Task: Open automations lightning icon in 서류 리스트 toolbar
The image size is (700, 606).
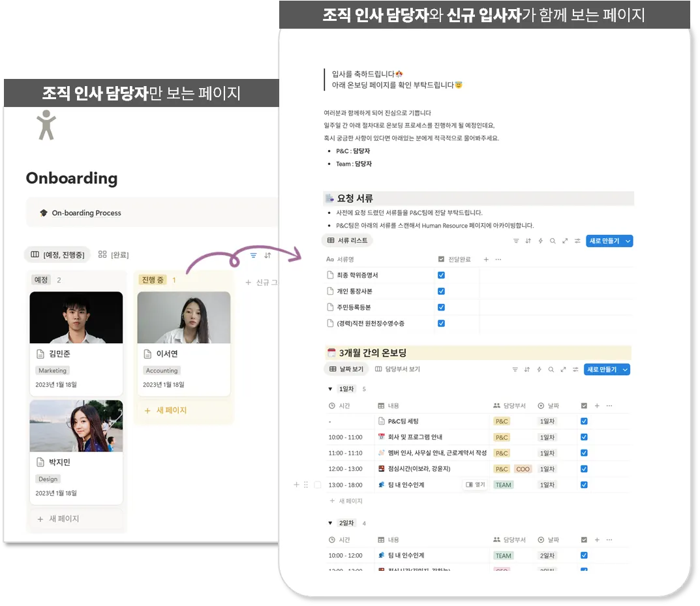Action: pyautogui.click(x=540, y=241)
